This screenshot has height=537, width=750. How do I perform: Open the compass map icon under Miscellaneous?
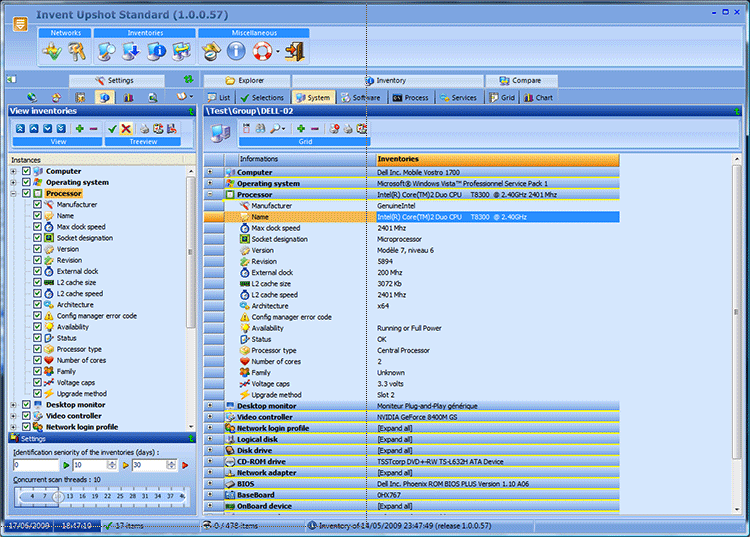[211, 51]
